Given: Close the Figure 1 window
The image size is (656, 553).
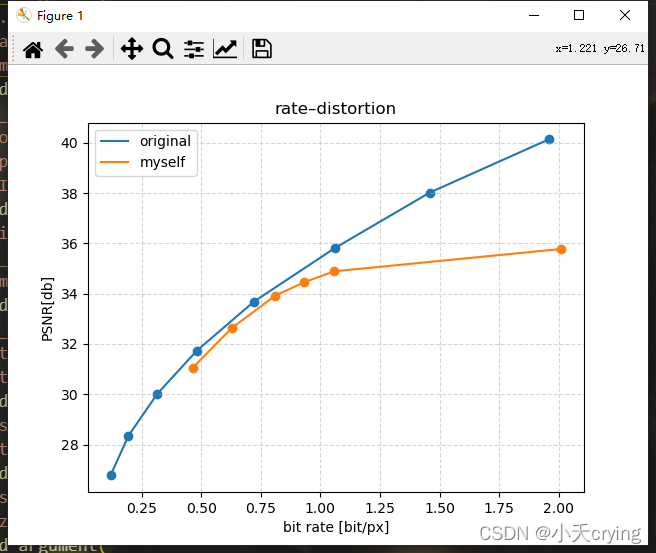Looking at the screenshot, I should (x=625, y=15).
